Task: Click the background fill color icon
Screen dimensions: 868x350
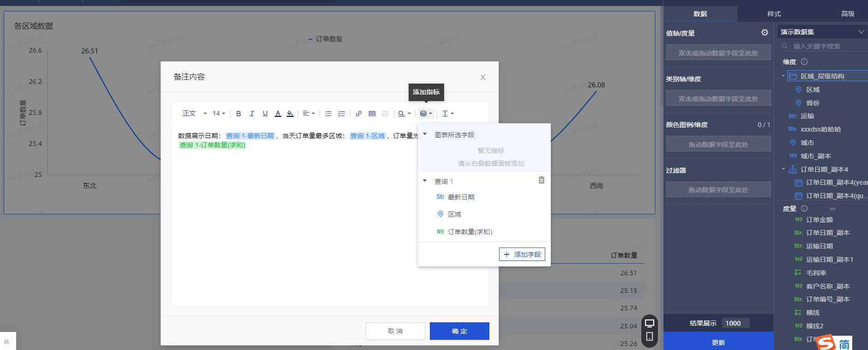Action: click(x=290, y=114)
